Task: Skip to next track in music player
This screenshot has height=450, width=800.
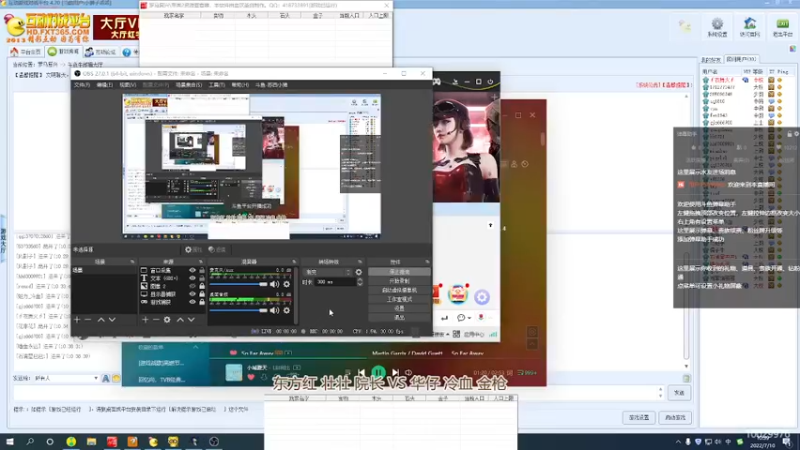Action: tap(395, 373)
